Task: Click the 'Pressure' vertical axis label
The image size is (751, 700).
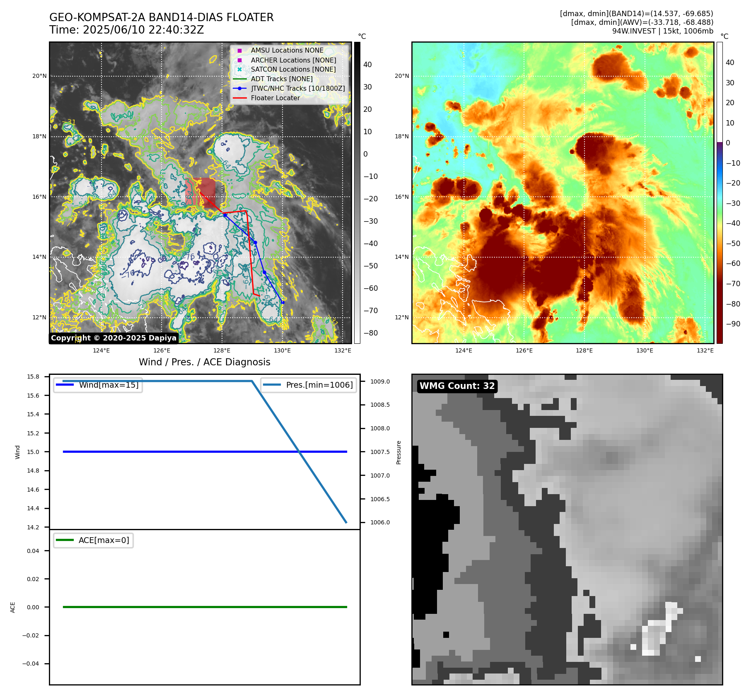Action: point(398,452)
